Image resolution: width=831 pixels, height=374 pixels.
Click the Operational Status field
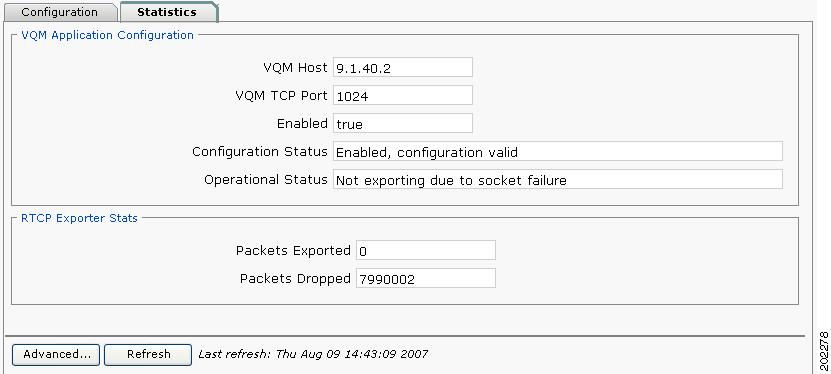(558, 180)
